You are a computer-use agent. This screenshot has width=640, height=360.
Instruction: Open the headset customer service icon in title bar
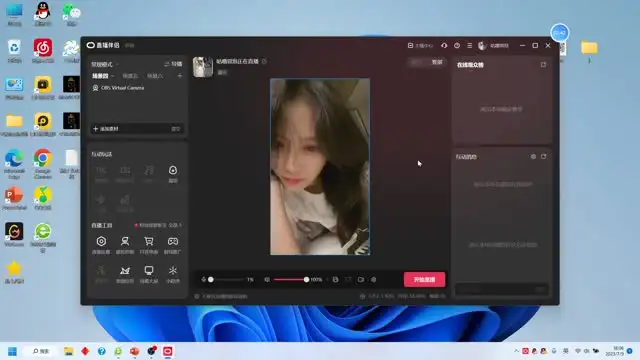444,46
